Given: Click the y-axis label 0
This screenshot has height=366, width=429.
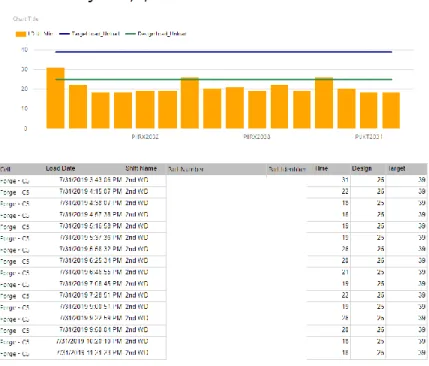Looking at the screenshot, I should tap(26, 128).
